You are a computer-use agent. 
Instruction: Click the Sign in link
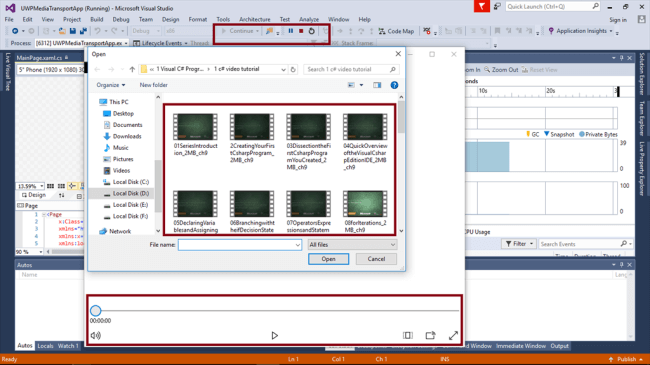618,20
